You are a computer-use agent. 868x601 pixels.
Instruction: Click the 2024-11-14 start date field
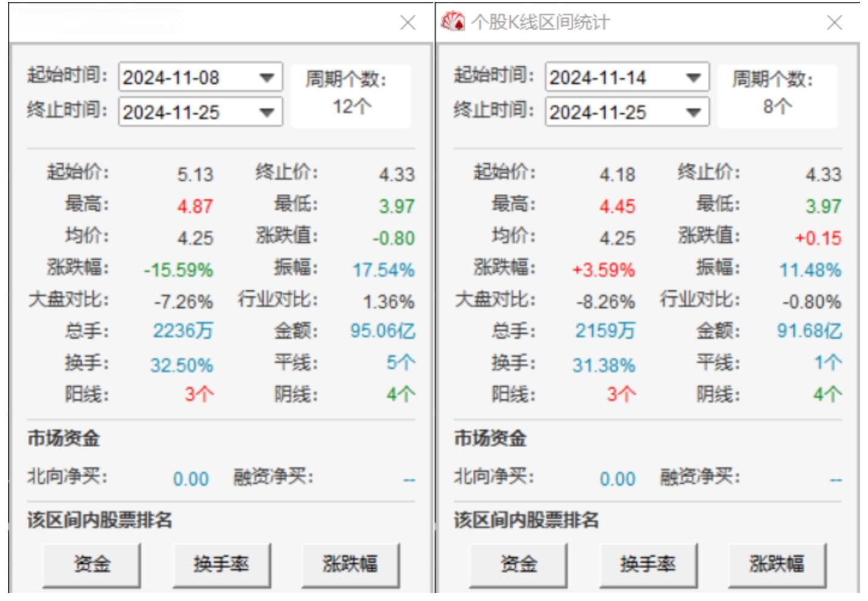pos(627,78)
